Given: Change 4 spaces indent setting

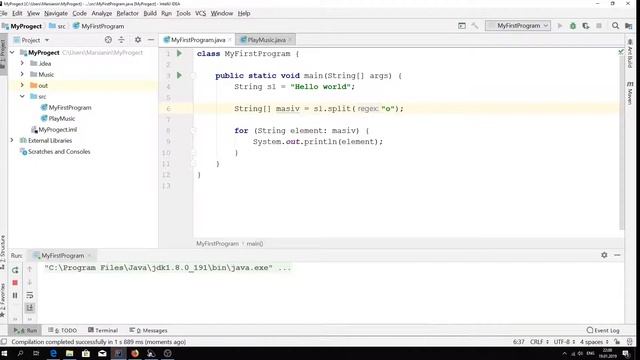Looking at the screenshot, I should pyautogui.click(x=594, y=342).
